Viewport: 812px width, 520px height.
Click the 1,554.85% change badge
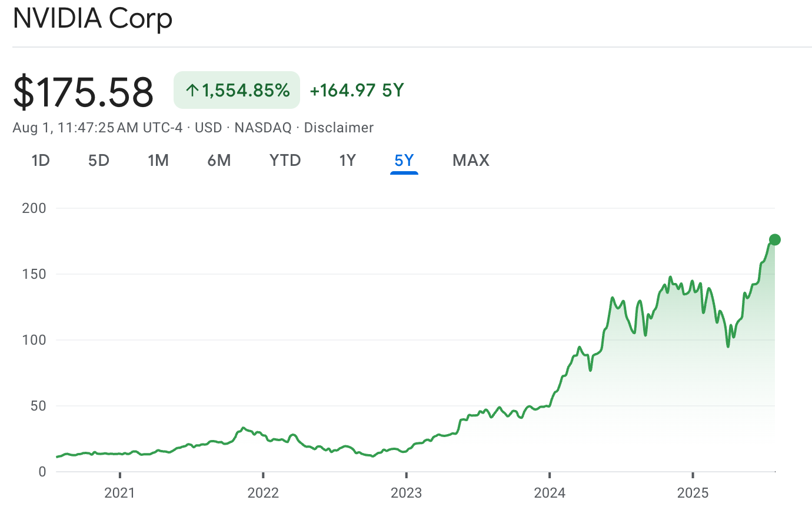245,91
